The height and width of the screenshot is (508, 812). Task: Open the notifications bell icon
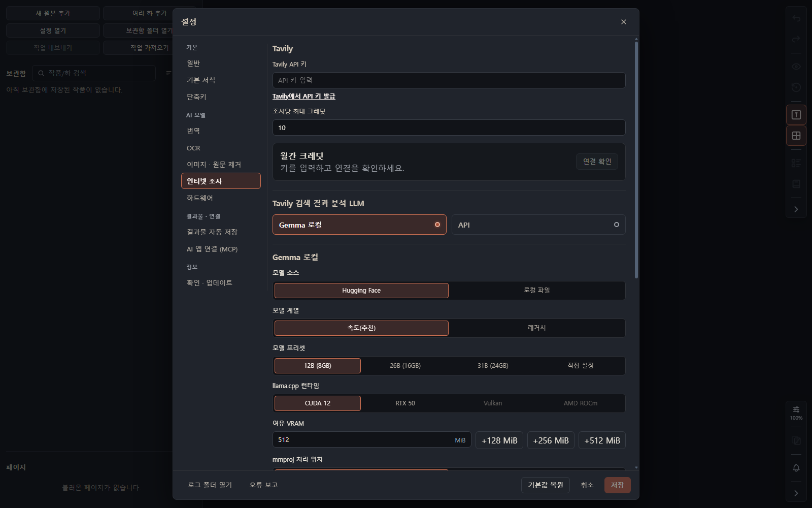click(796, 468)
